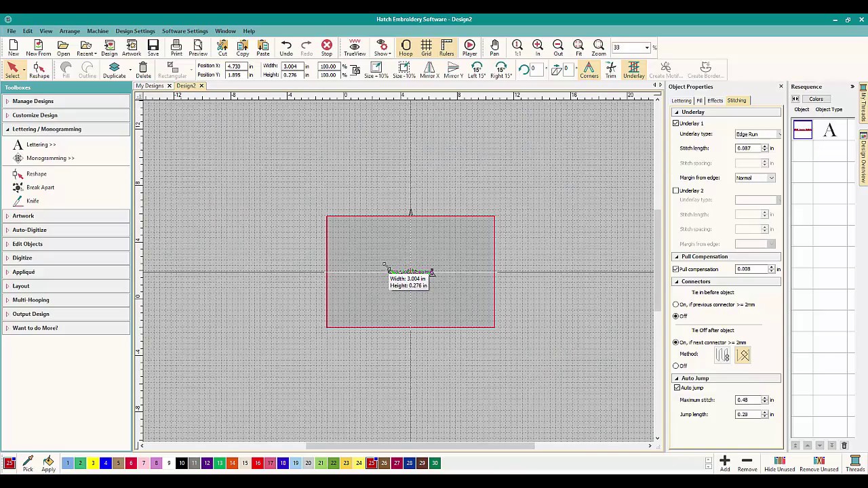
Task: Click Break Apart in toolbox
Action: 40,187
